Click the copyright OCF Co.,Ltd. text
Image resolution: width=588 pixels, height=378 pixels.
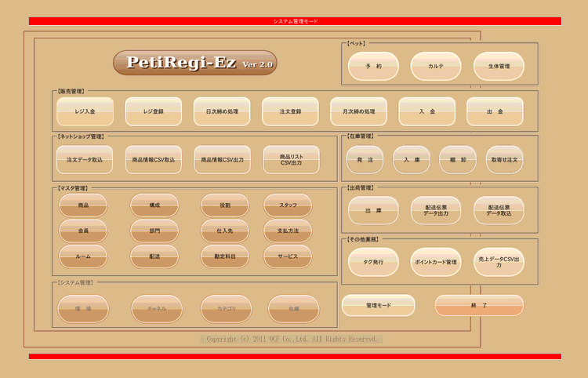[292, 339]
